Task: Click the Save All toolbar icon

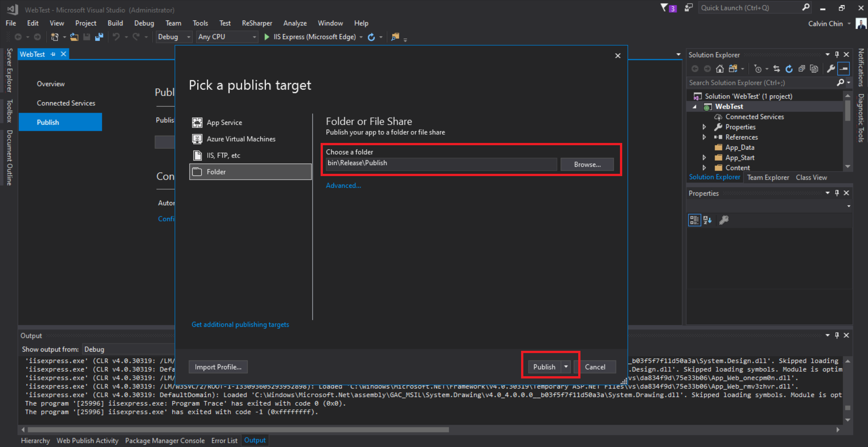Action: [99, 37]
